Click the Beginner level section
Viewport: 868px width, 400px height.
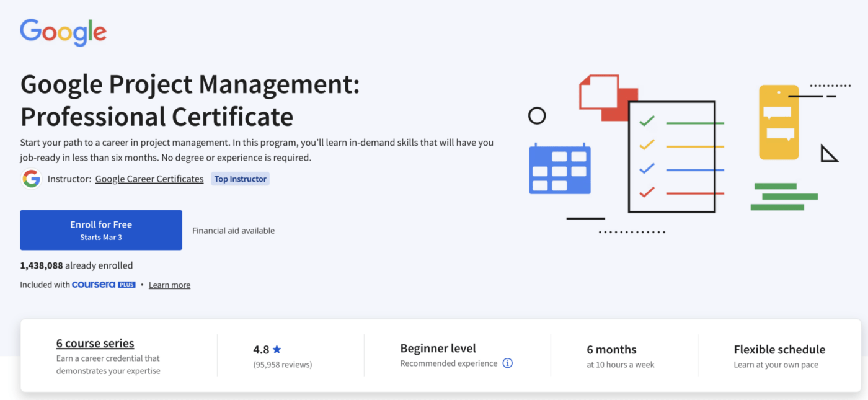pos(438,349)
